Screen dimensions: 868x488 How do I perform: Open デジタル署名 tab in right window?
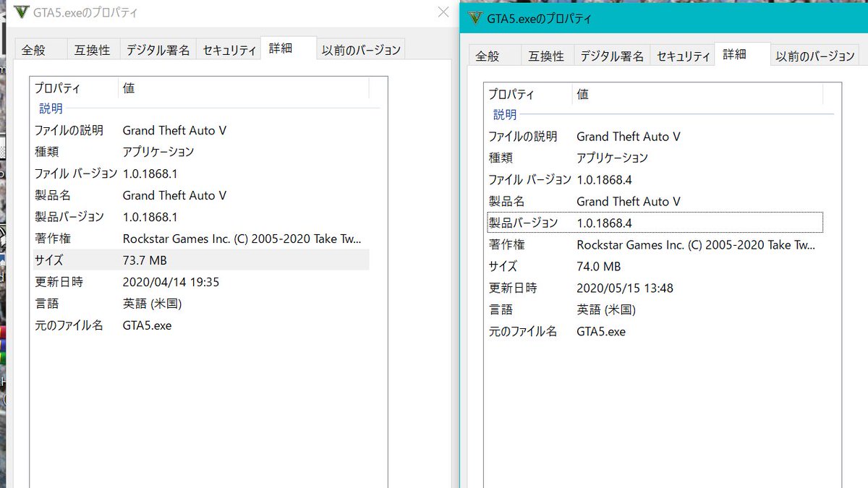point(612,56)
